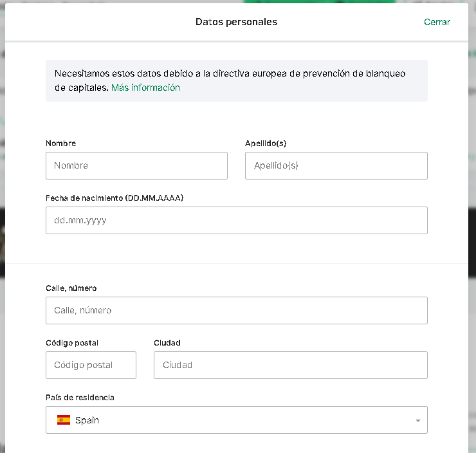Screen dimensions: 476x453
Task: Click the Calle, número label text
Action: coord(71,288)
